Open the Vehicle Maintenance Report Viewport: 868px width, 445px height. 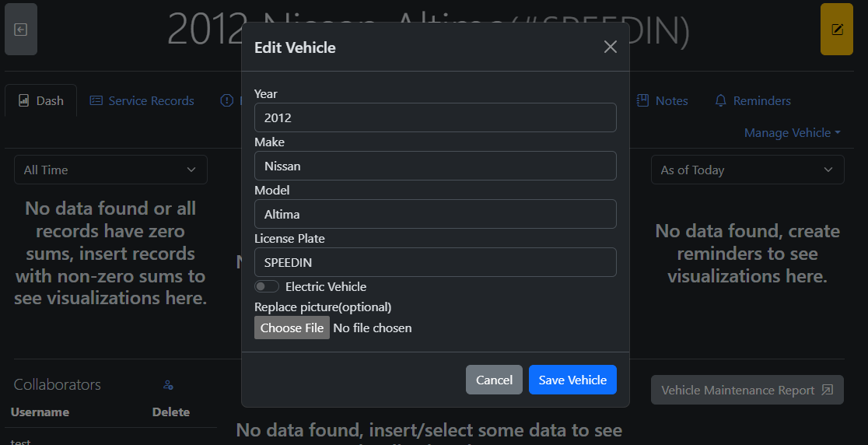coord(747,390)
